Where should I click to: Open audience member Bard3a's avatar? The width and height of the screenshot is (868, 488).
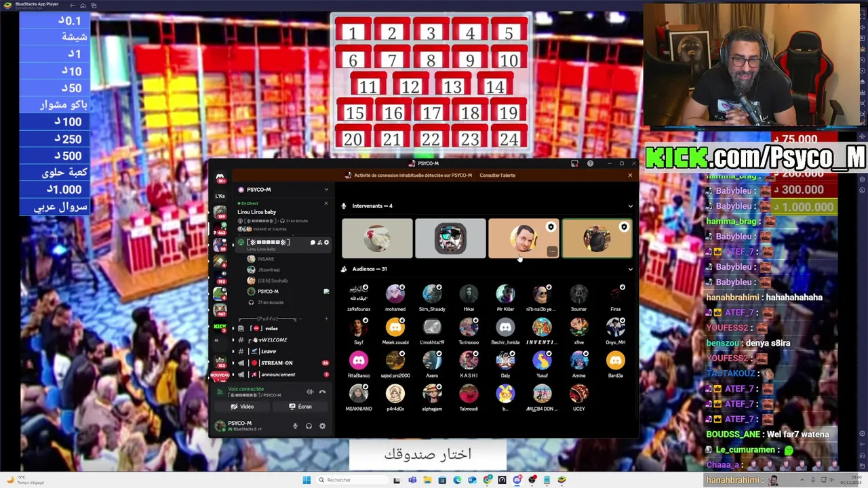pyautogui.click(x=615, y=361)
